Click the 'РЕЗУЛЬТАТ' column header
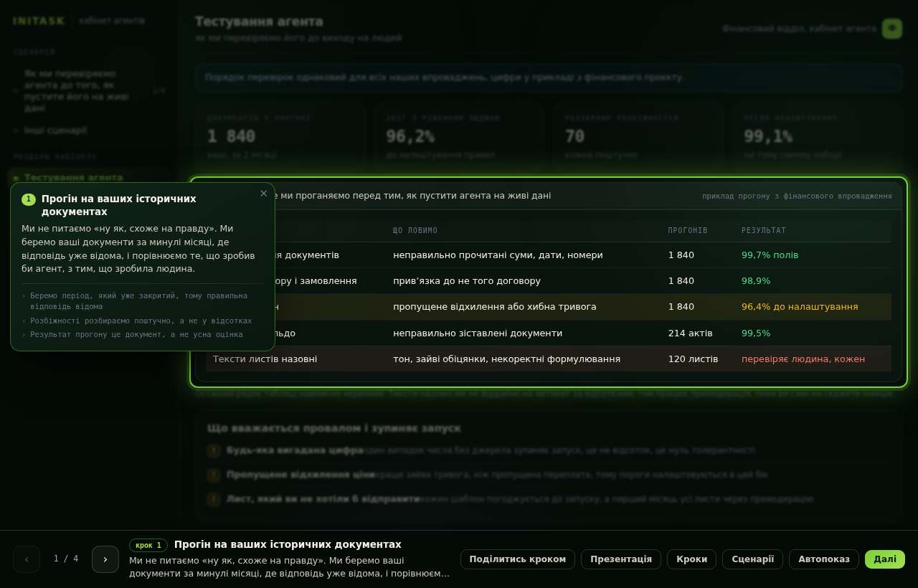The height and width of the screenshot is (588, 918). pyautogui.click(x=764, y=231)
